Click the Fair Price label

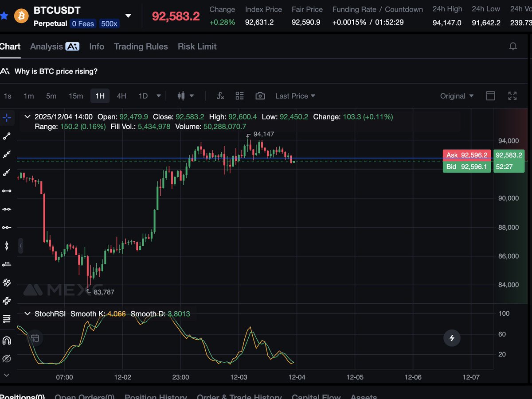[x=307, y=9]
